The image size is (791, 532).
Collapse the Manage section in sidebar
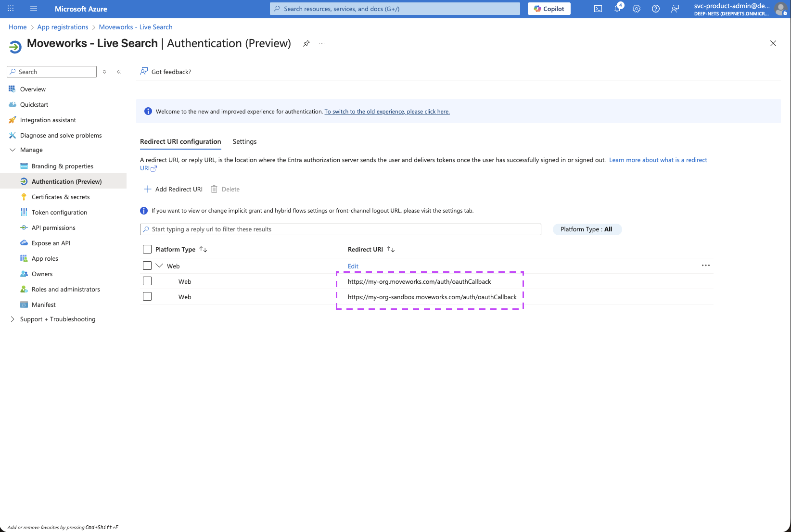point(13,150)
